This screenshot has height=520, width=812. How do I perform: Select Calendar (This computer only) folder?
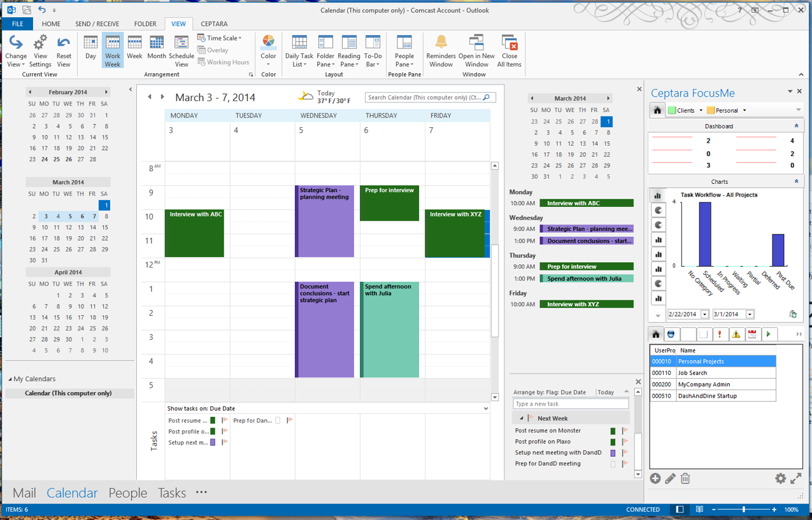click(68, 393)
